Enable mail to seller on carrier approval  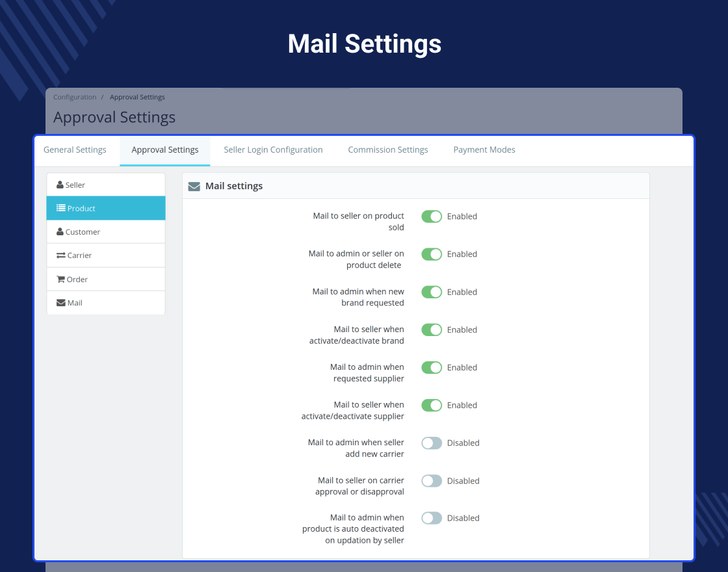point(432,480)
